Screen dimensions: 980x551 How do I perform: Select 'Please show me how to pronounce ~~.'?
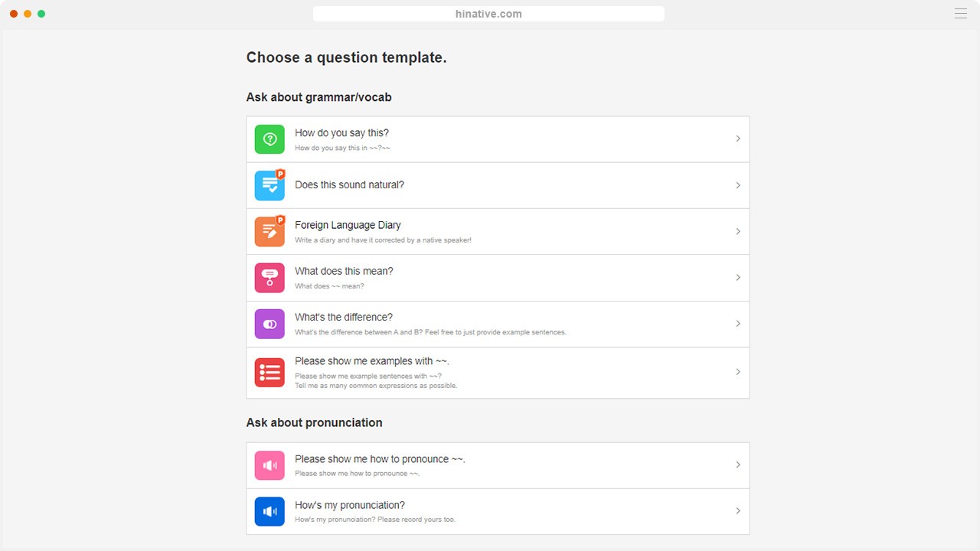(x=380, y=459)
